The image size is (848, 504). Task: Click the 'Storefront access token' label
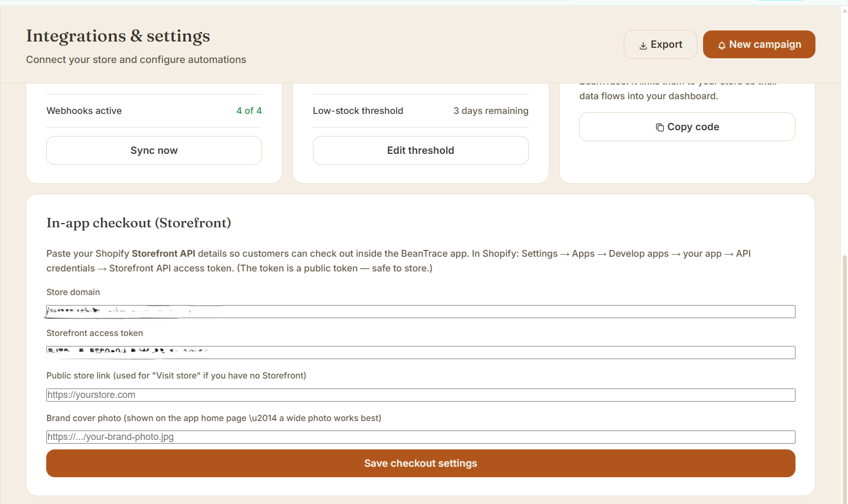(95, 333)
